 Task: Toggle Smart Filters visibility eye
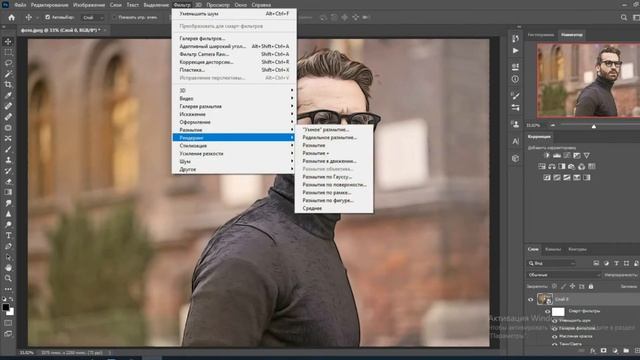[548, 311]
